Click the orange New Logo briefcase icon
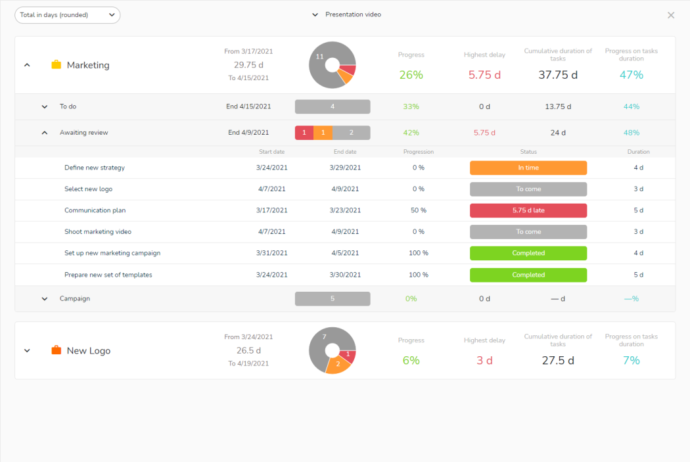690x462 pixels. click(x=56, y=350)
